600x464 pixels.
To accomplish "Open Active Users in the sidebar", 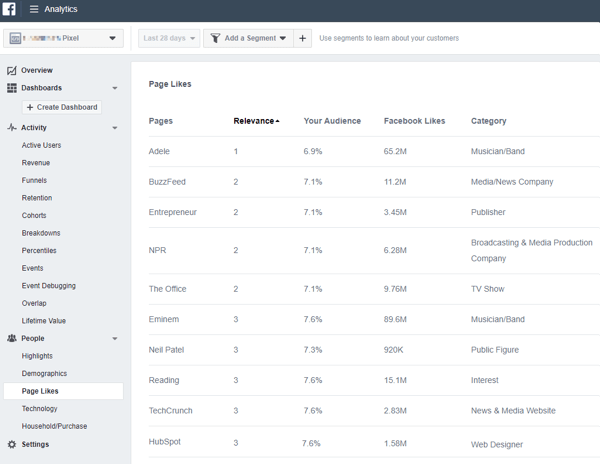I will [41, 145].
